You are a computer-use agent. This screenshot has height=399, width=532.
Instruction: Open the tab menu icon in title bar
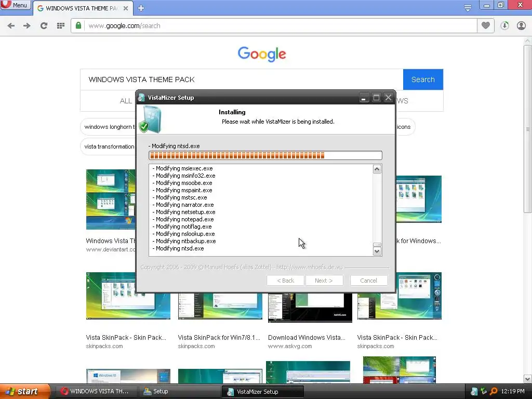[468, 8]
